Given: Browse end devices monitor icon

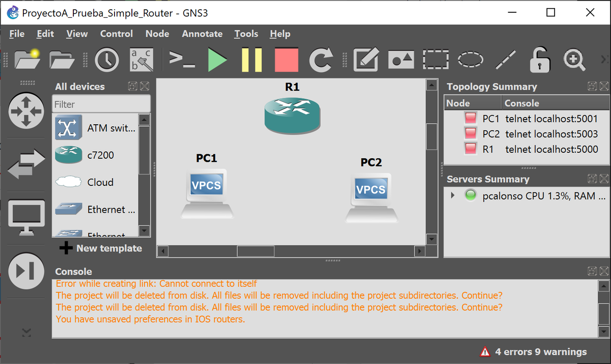Looking at the screenshot, I should 26,217.
